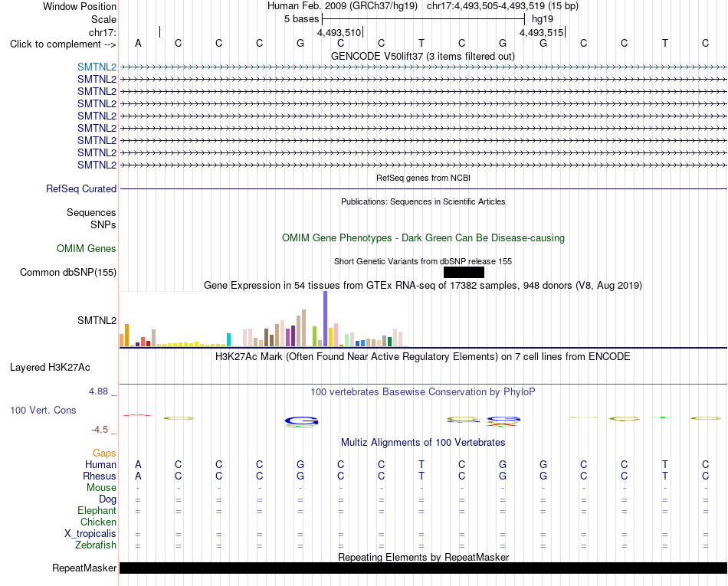
Task: Click the Chicken alignment row label
Action: (98, 522)
